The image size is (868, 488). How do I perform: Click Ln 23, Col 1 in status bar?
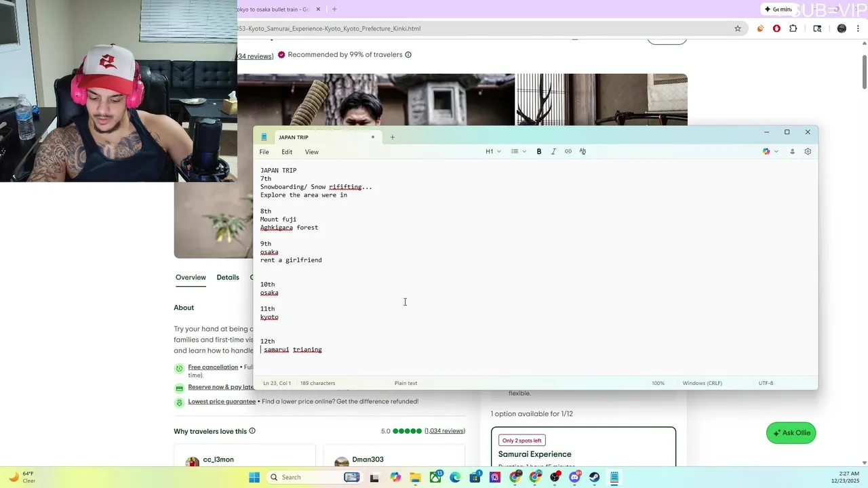tap(277, 383)
